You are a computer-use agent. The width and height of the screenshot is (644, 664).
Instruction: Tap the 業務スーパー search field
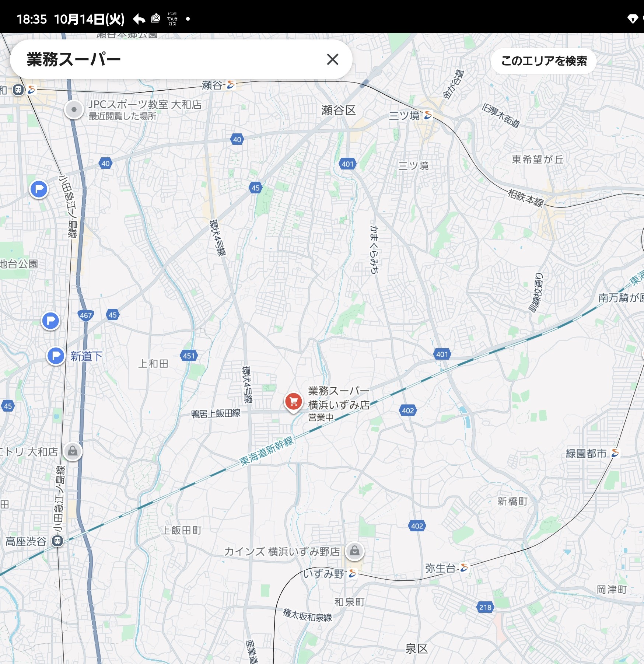pos(166,59)
